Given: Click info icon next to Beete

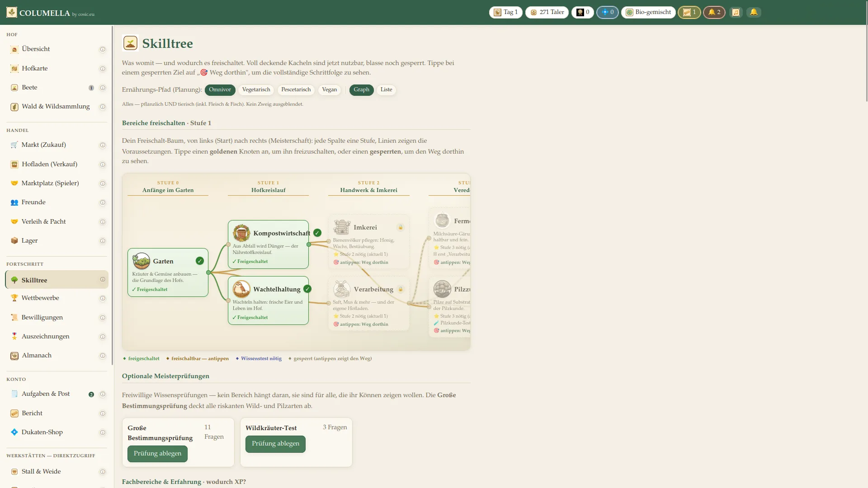Looking at the screenshot, I should point(103,88).
